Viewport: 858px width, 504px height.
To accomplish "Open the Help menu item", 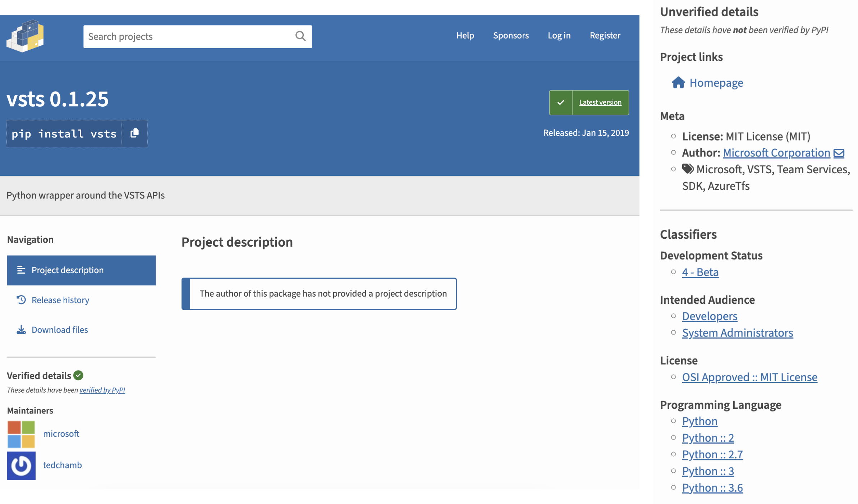I will [465, 36].
